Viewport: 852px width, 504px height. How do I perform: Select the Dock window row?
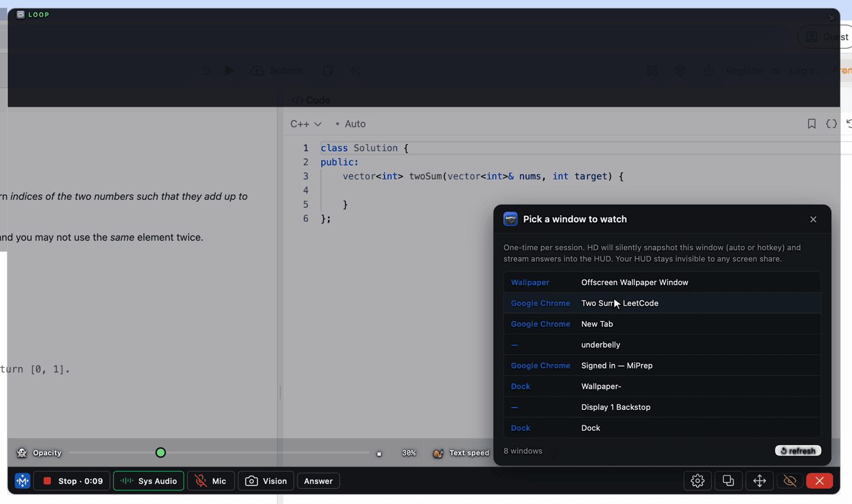(662, 428)
